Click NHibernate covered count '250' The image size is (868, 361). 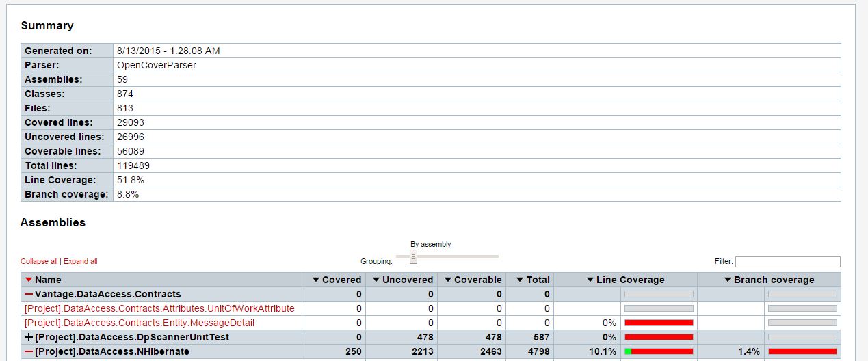point(353,351)
